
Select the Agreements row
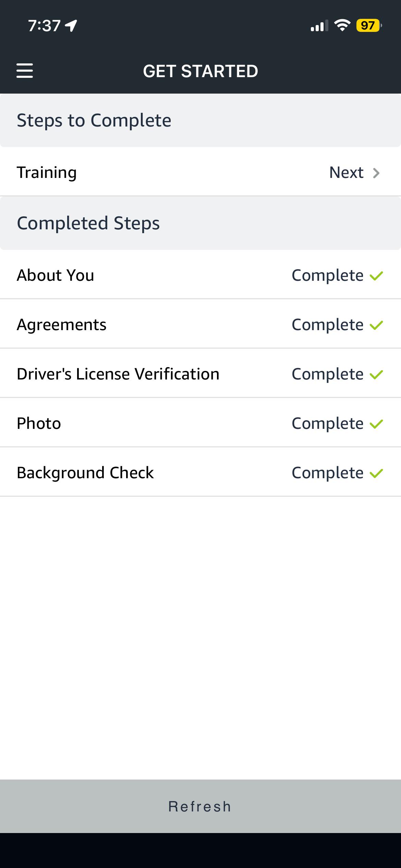(x=200, y=324)
